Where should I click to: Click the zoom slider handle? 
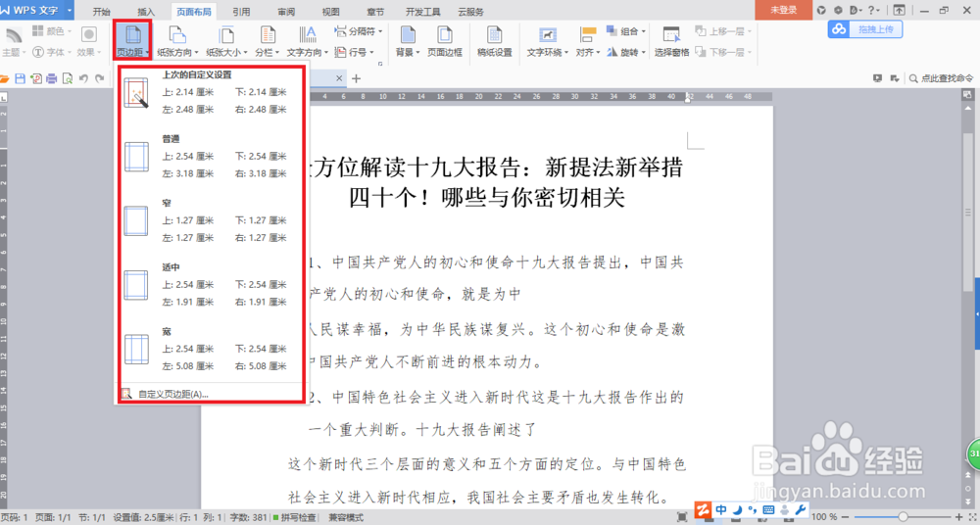(x=903, y=517)
